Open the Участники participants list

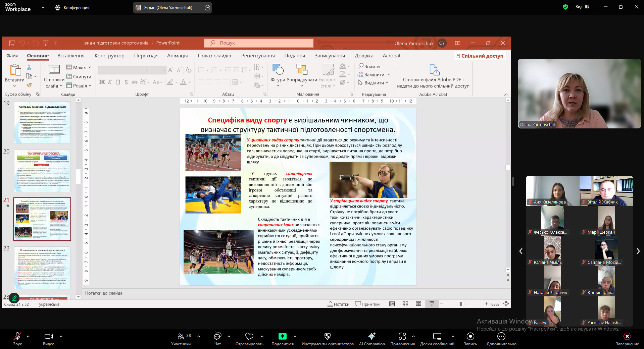pyautogui.click(x=181, y=337)
